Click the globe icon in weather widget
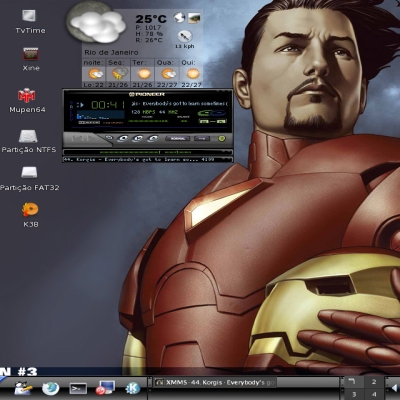The image size is (400, 400). point(179,17)
